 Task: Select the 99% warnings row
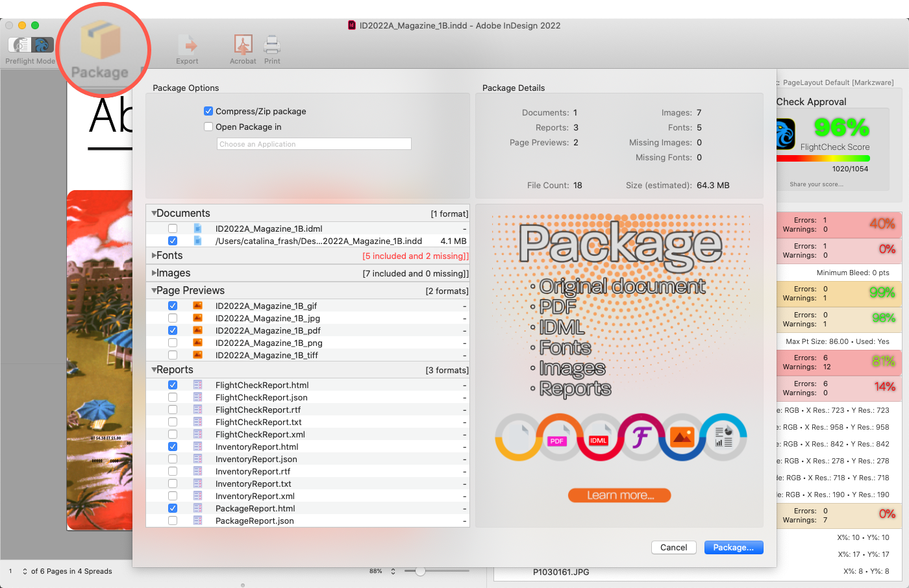pos(839,293)
